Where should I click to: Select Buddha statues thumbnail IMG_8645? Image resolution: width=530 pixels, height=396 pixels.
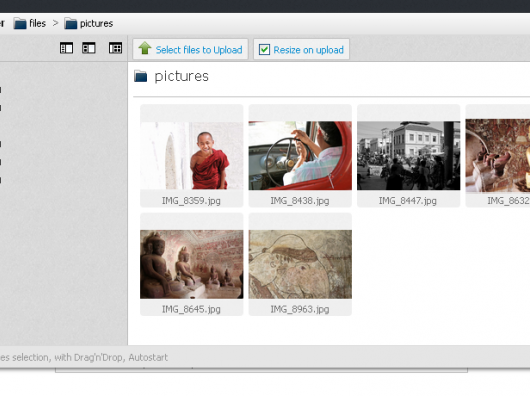tap(192, 264)
